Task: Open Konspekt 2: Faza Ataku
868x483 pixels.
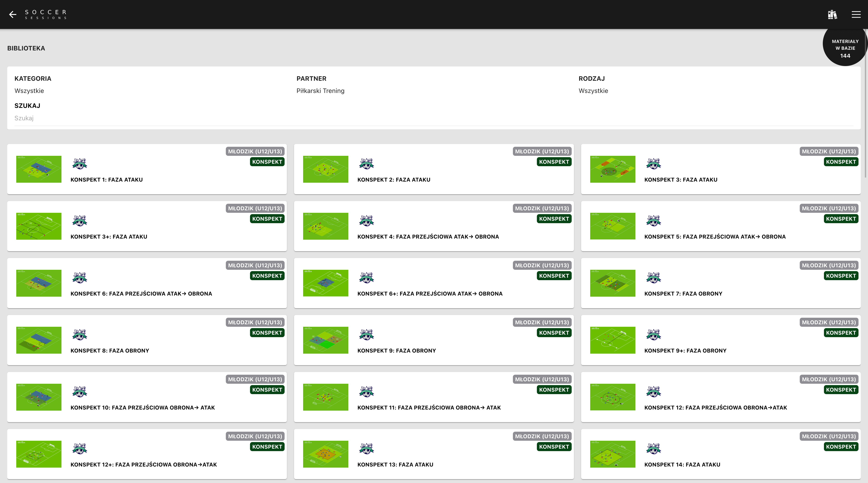Action: click(x=394, y=180)
